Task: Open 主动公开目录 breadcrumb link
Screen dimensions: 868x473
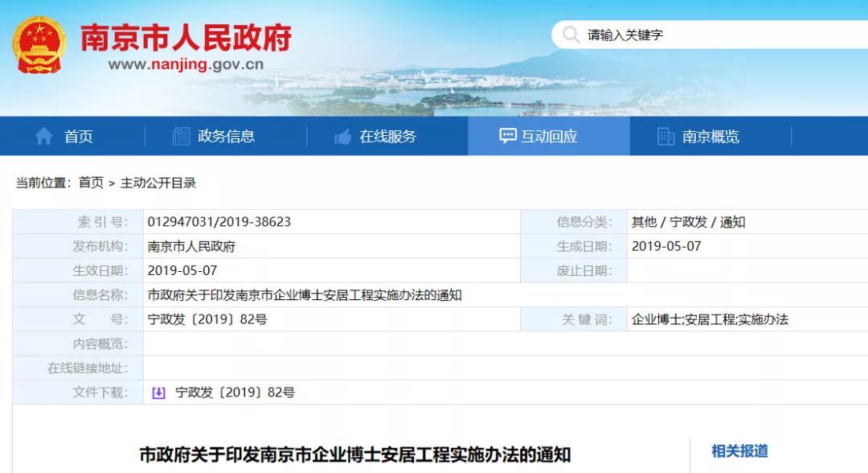Action: click(x=158, y=183)
